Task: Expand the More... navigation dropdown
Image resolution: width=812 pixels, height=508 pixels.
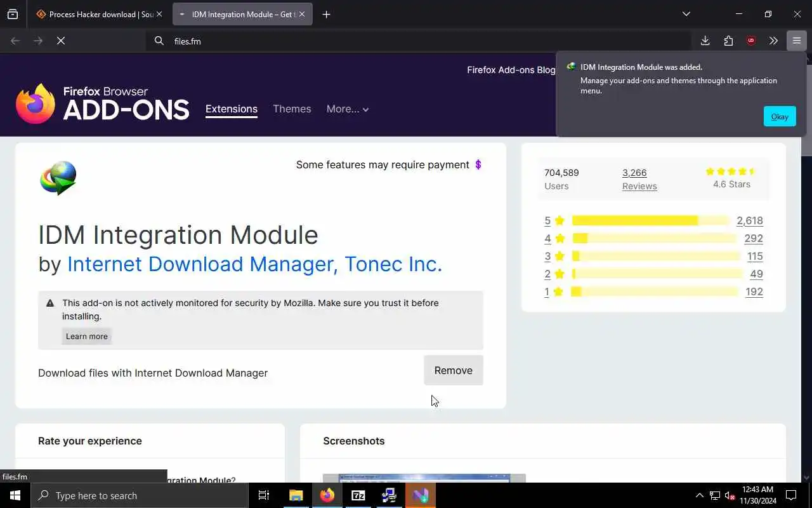Action: [x=348, y=109]
